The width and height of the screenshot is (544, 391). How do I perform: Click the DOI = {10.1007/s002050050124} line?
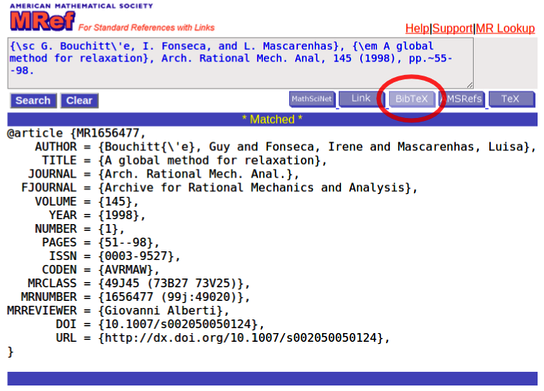coord(160,324)
